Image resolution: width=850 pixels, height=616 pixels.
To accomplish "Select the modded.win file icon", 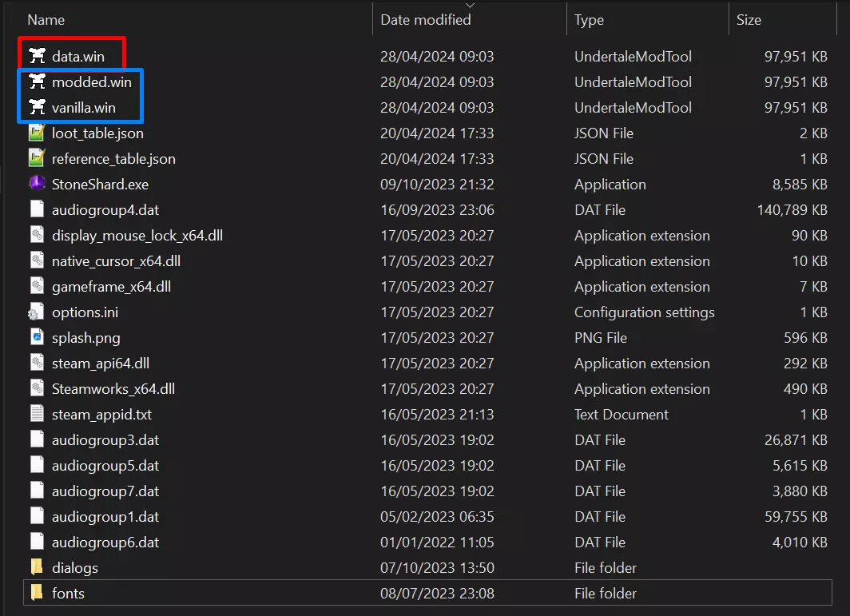I will coord(37,81).
